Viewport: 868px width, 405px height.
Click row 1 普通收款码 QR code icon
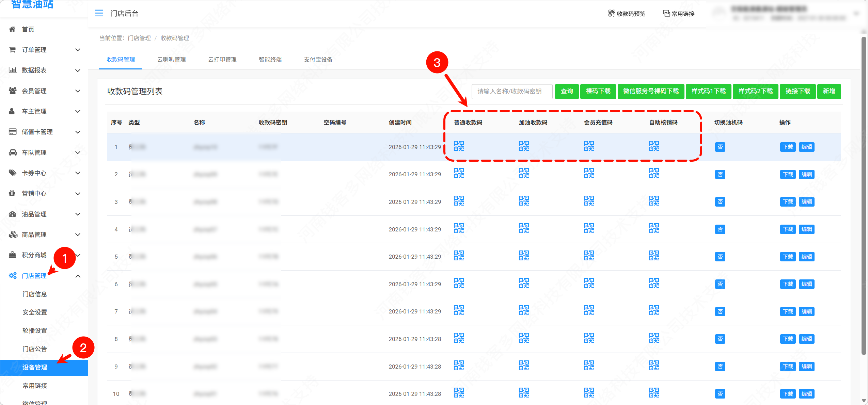[459, 146]
